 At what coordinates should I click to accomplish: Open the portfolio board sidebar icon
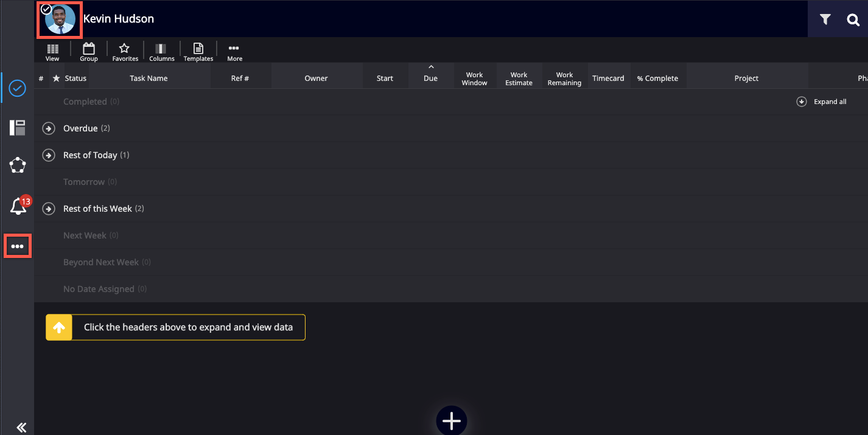[x=18, y=128]
